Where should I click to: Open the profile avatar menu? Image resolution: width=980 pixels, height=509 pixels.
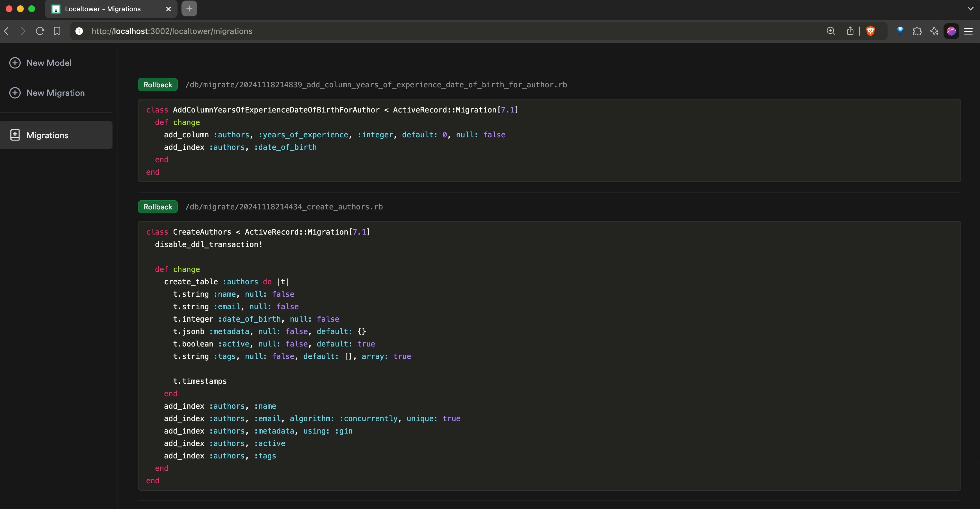pyautogui.click(x=951, y=31)
